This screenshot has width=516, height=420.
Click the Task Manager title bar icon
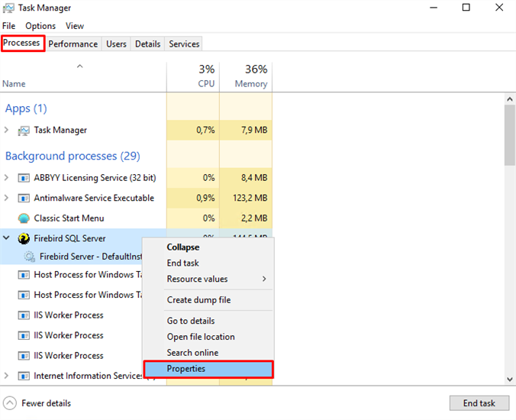[x=8, y=8]
